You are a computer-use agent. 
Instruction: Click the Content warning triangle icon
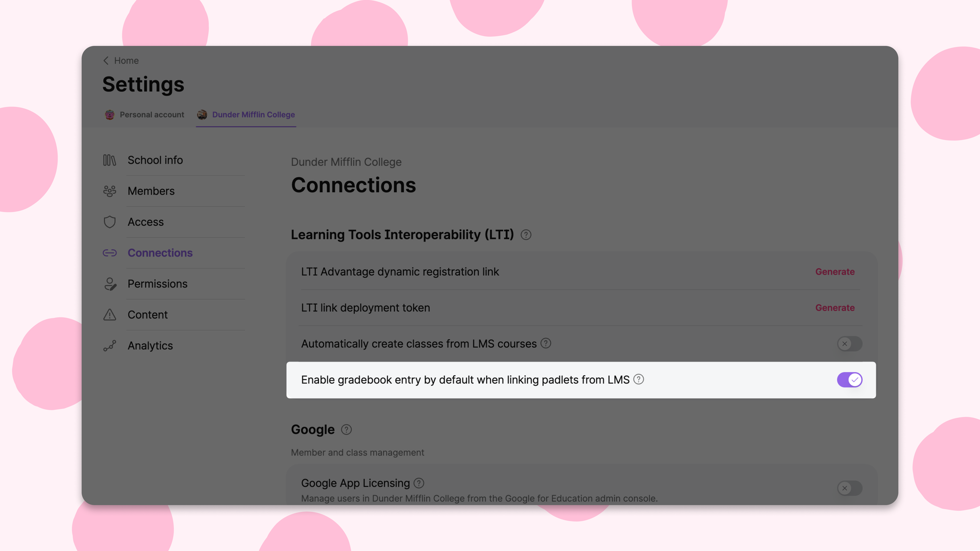pos(110,314)
